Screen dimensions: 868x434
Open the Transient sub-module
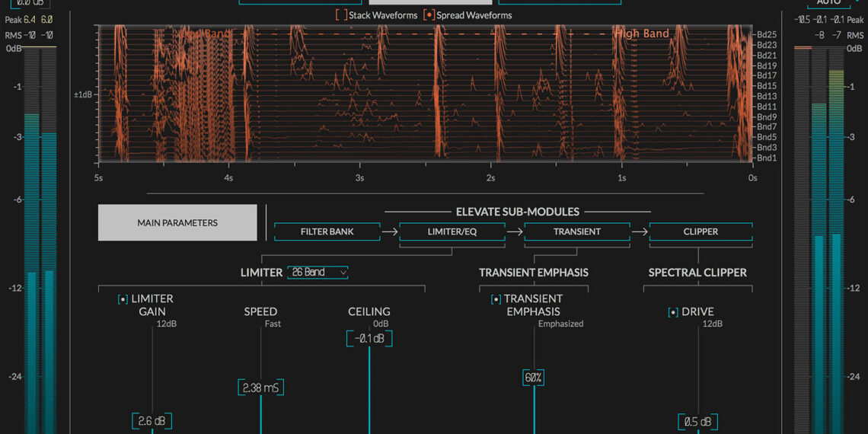[x=576, y=231]
